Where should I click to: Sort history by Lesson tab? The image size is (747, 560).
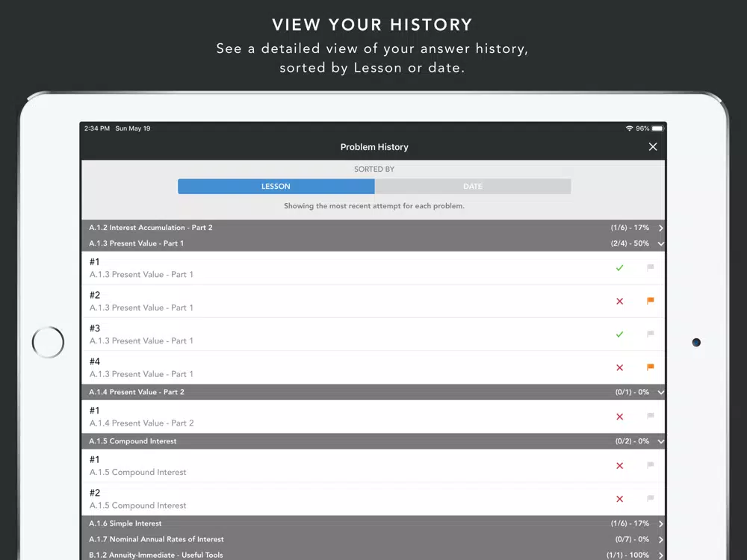276,186
